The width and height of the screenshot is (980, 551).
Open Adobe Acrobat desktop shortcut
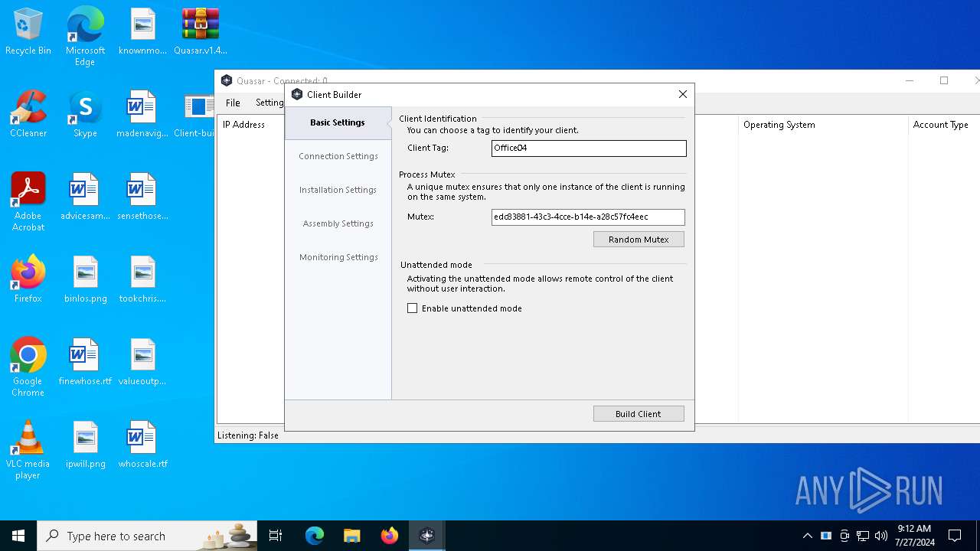[28, 203]
